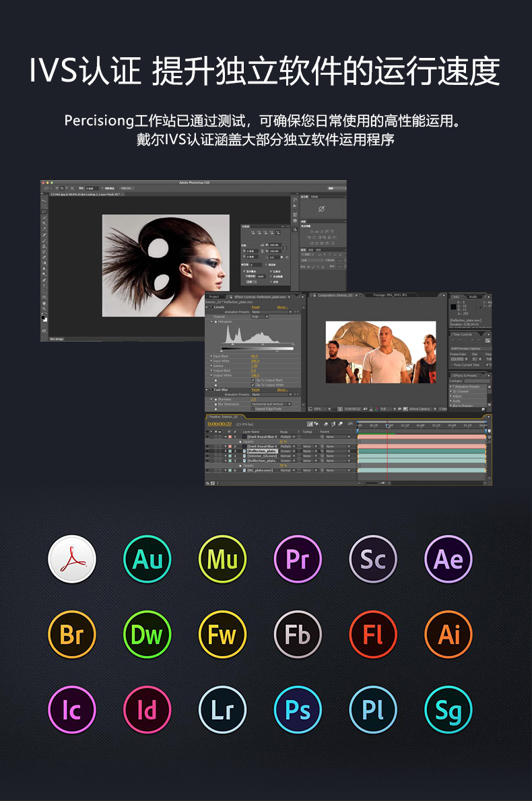Select the Lasso tool in Photoshop toolbar
This screenshot has height=801, width=532.
[x=44, y=212]
